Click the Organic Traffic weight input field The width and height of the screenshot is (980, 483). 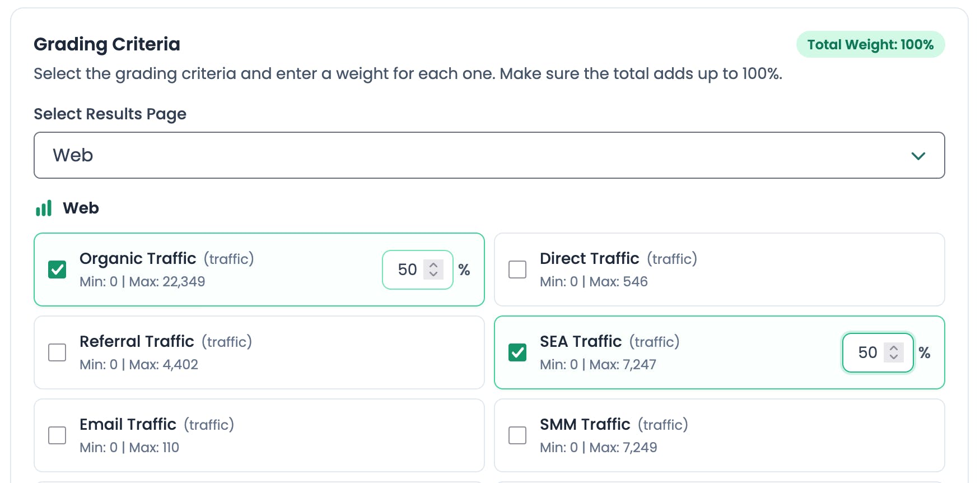(408, 270)
